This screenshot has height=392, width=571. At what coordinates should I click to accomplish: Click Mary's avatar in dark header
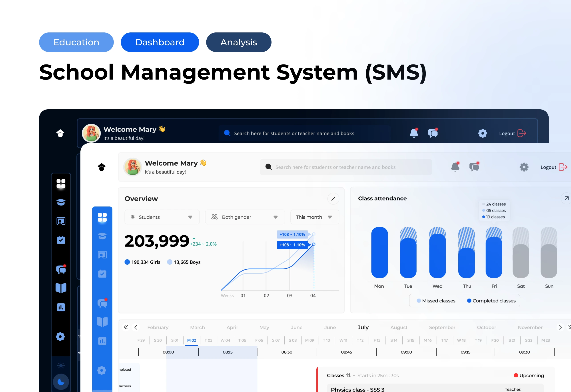[91, 133]
